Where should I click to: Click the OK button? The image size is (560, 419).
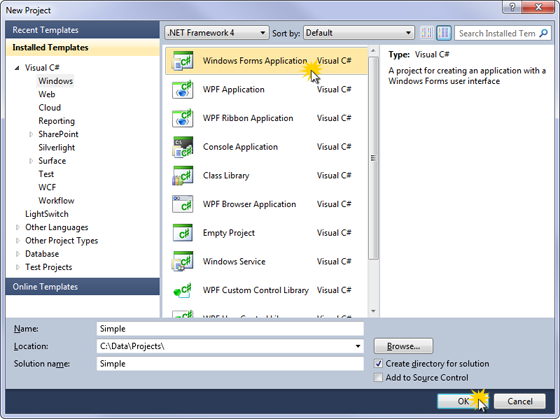463,401
